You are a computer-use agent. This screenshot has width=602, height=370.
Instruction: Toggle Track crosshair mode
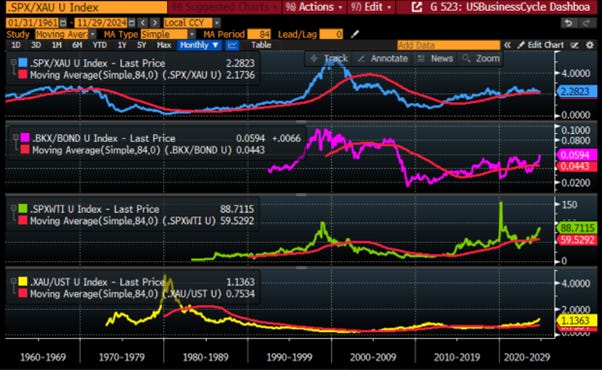[x=329, y=58]
